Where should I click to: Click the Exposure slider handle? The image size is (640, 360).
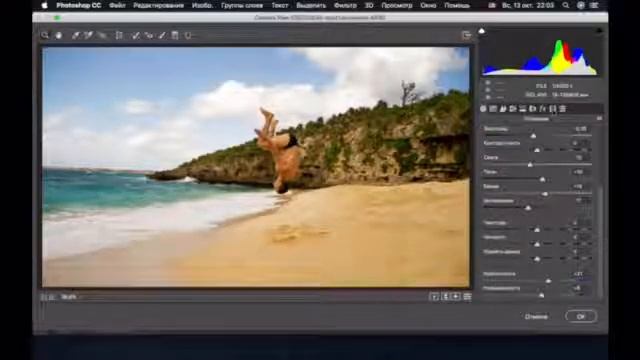tap(533, 136)
